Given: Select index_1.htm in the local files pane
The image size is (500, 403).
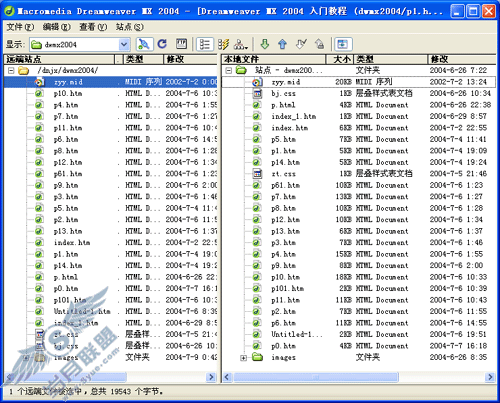Looking at the screenshot, I should (x=294, y=116).
